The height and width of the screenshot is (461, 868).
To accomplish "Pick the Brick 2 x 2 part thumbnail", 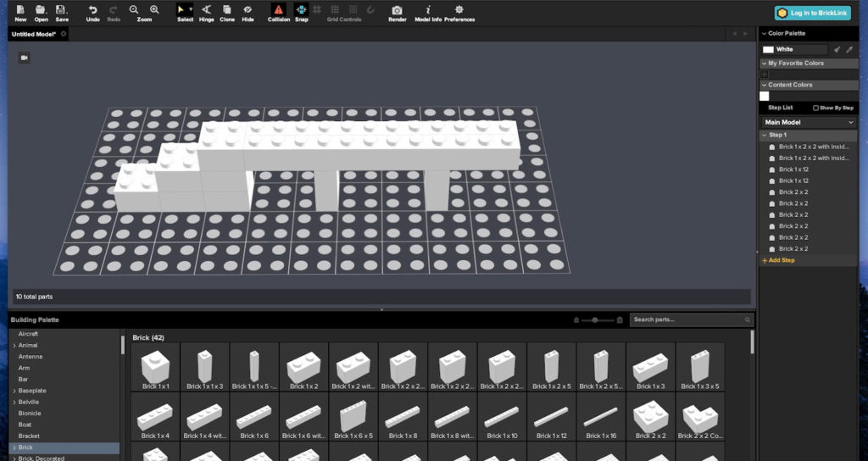I will click(x=650, y=417).
